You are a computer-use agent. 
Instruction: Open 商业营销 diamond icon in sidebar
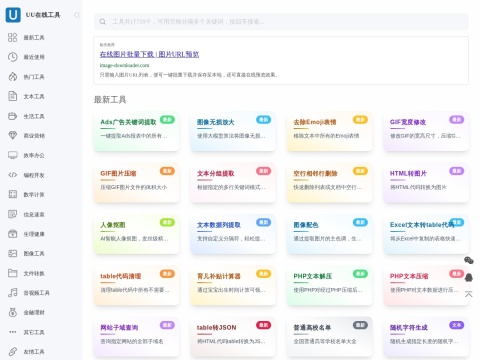(13, 135)
